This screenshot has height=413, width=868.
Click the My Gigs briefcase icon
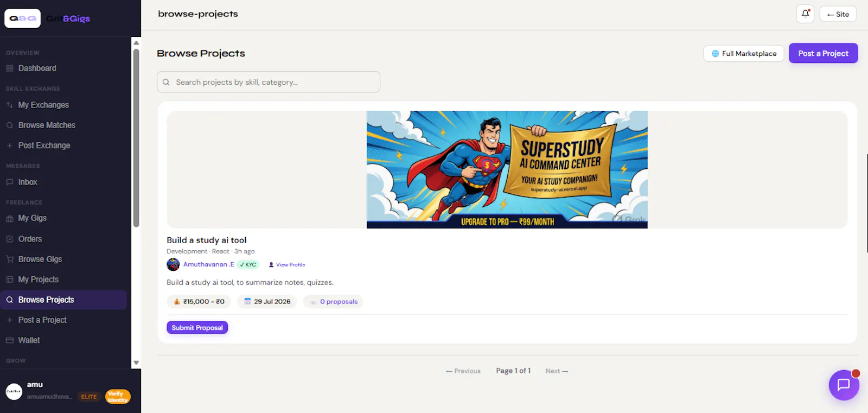pyautogui.click(x=10, y=218)
